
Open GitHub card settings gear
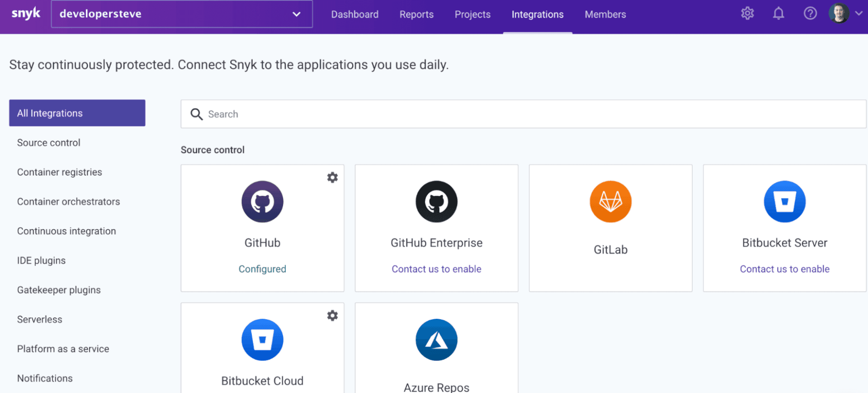coord(332,177)
